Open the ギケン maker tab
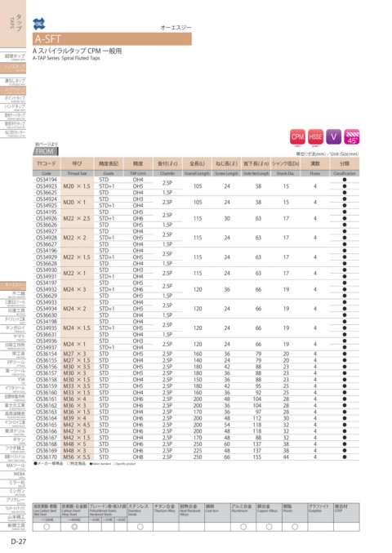Screen dimensions: 392x553 (x=13, y=440)
